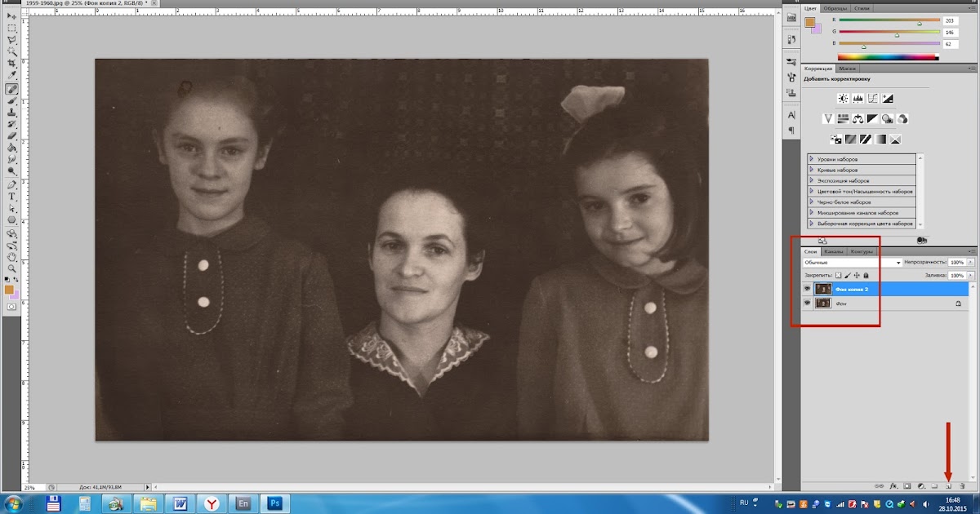Toggle lock transparent pixels option
This screenshot has height=514, width=980.
coord(838,276)
